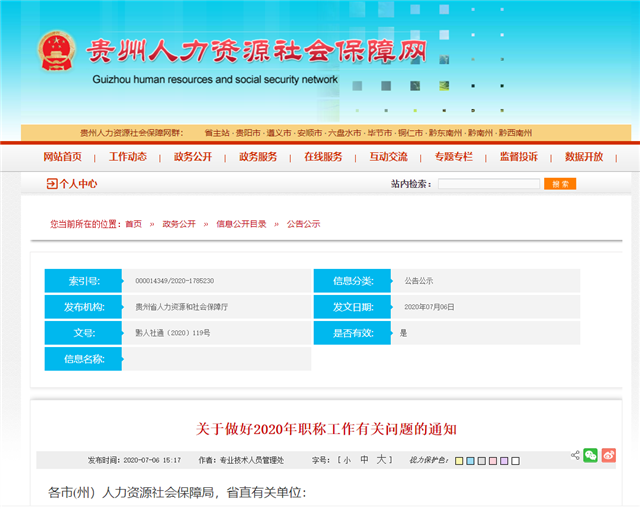
Task: Open the 政务服务 menu item
Action: click(x=258, y=157)
